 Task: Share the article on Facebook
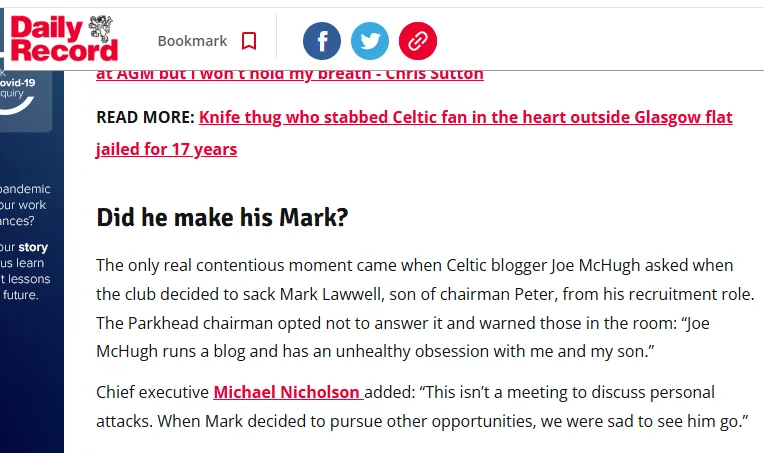pos(322,41)
